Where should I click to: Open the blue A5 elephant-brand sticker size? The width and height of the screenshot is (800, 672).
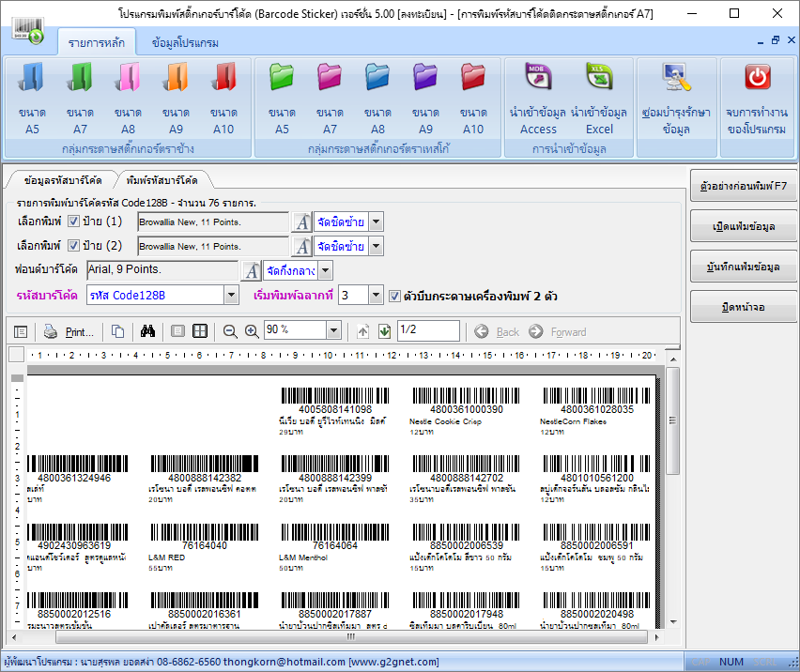[x=32, y=98]
